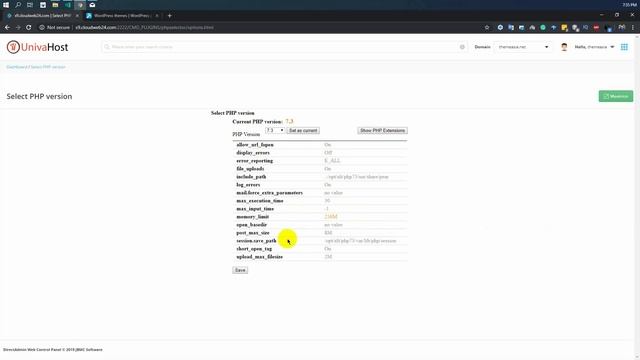Click the open_basedir value
Viewport: 640px width, 360px height.
333,225
